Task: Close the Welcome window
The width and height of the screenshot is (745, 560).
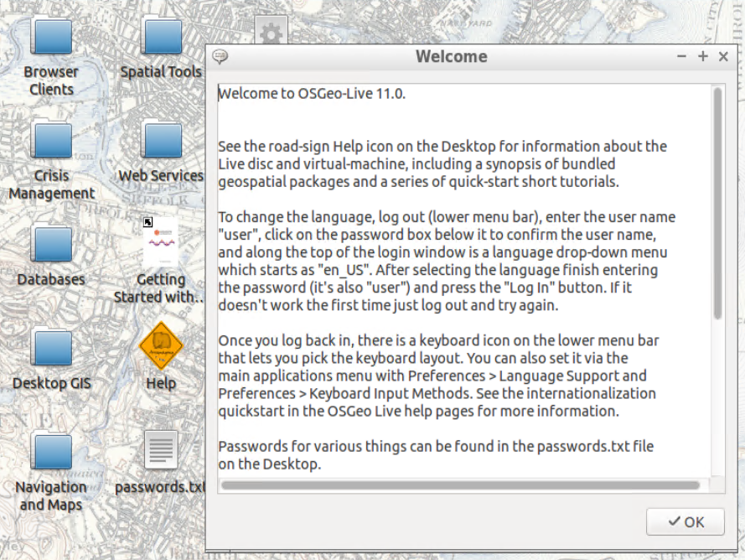Action: pos(723,56)
